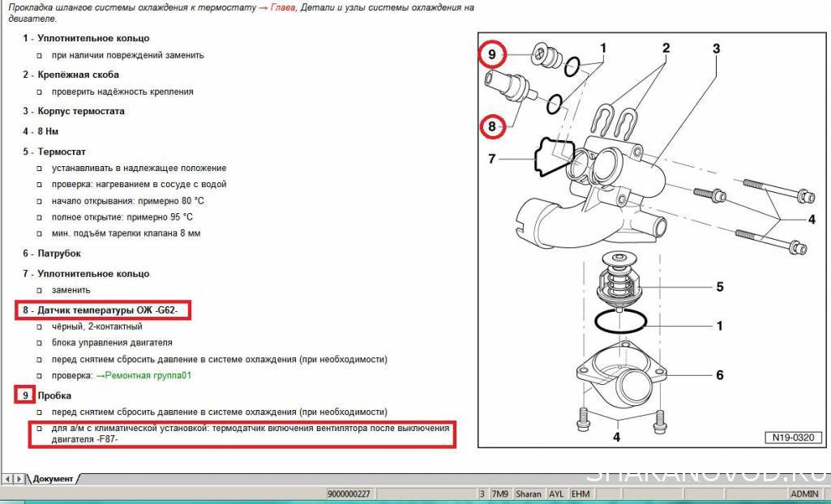Click the "чёрный, 2-контактный" bullet line
Image resolution: width=831 pixels, height=504 pixels.
point(96,327)
